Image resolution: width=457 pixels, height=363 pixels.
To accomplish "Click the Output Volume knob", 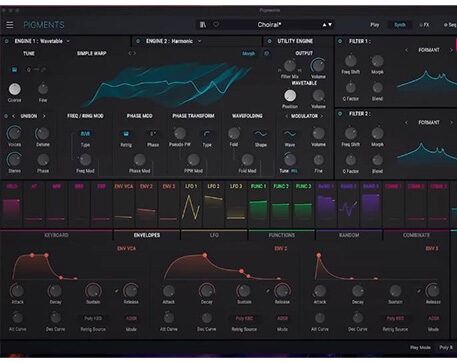I will click(x=318, y=65).
